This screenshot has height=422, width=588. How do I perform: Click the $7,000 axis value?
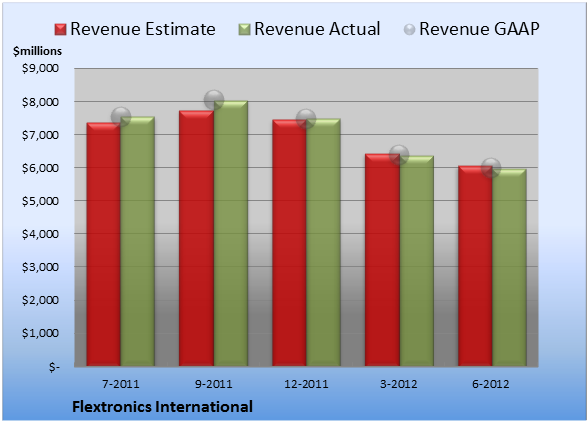coord(40,135)
